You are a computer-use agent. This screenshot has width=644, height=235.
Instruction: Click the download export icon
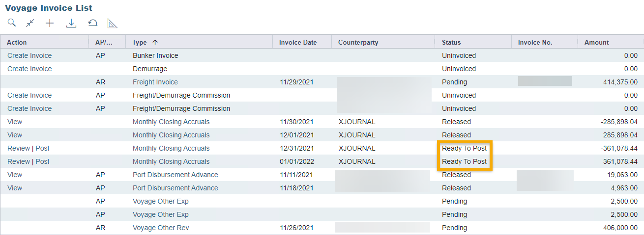[71, 23]
